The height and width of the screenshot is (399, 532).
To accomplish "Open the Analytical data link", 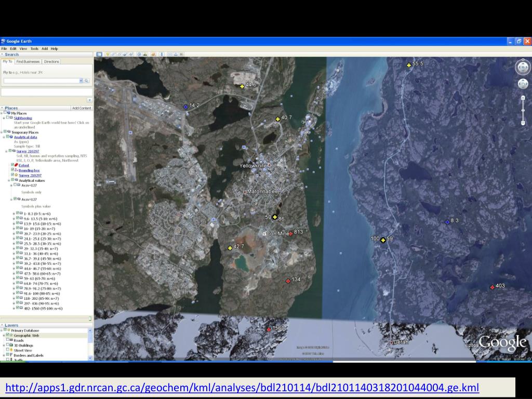I will (25, 137).
